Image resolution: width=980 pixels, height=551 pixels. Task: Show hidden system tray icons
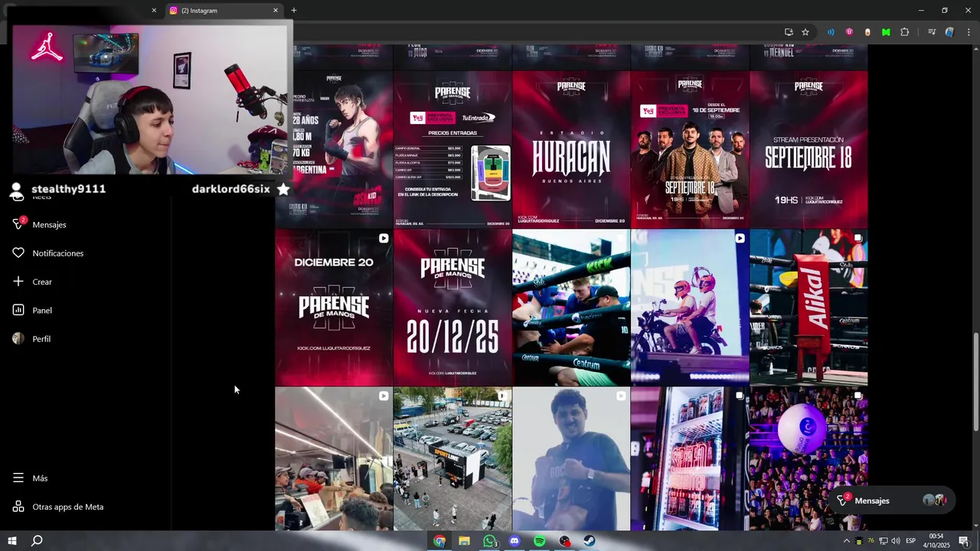846,541
